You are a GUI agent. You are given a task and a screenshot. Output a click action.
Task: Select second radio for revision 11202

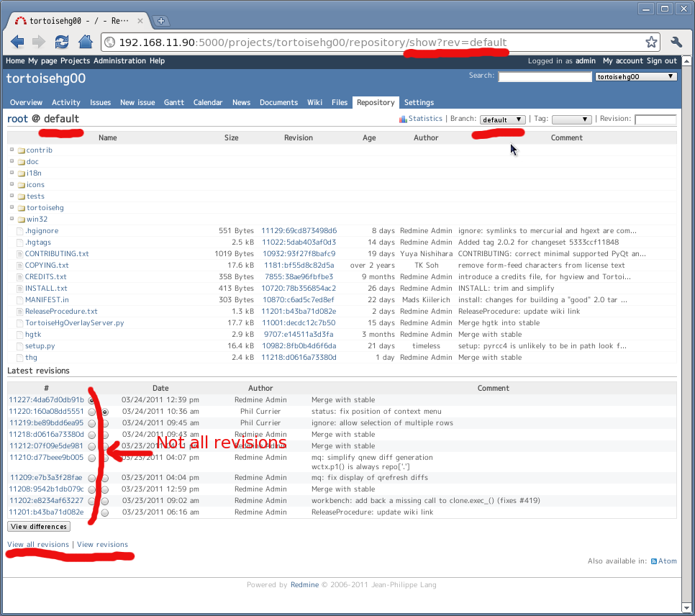pos(105,501)
